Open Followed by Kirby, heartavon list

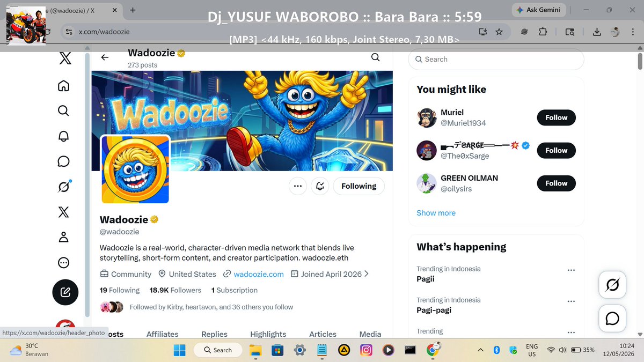click(211, 307)
